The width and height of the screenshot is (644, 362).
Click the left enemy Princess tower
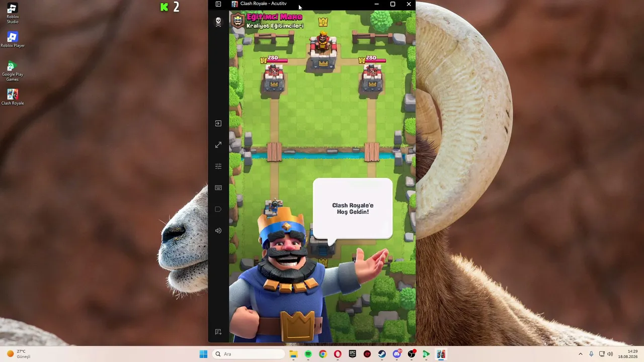click(274, 78)
